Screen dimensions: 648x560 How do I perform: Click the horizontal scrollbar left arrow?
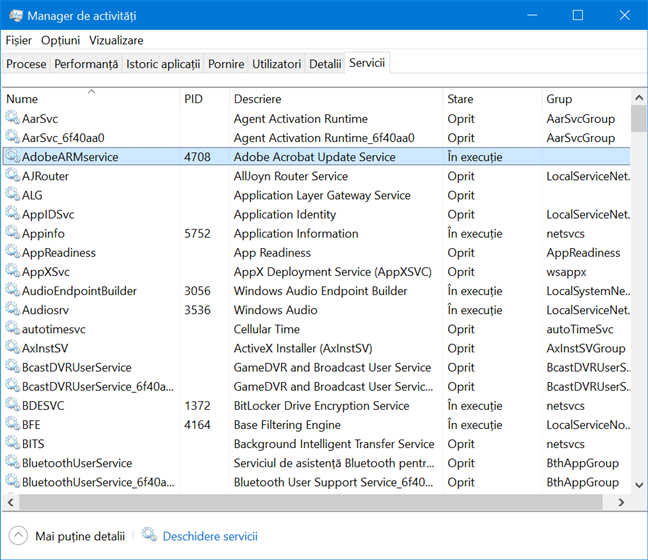pyautogui.click(x=11, y=502)
